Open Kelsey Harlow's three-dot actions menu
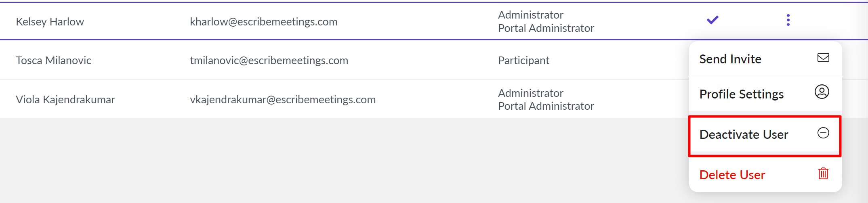Screen dimensions: 868x203 (x=788, y=20)
